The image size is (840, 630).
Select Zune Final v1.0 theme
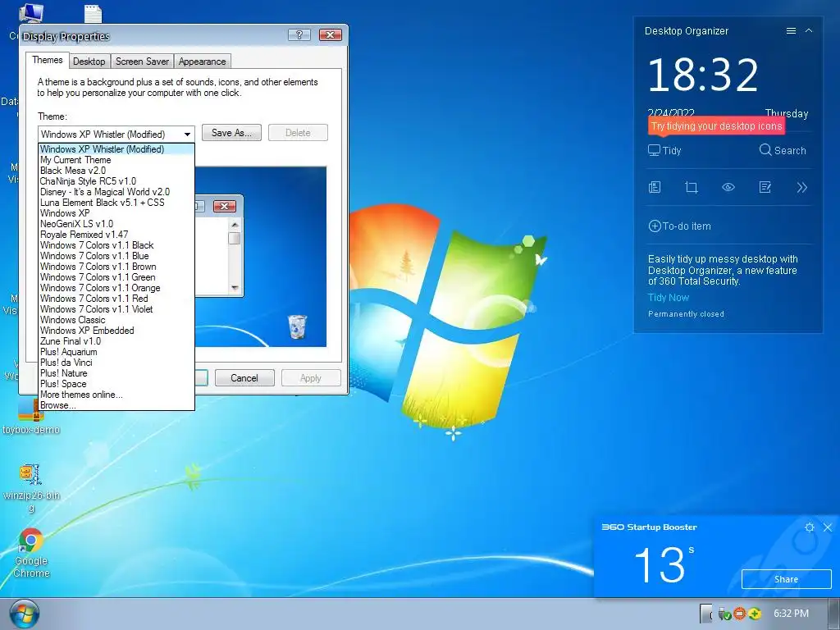point(116,341)
